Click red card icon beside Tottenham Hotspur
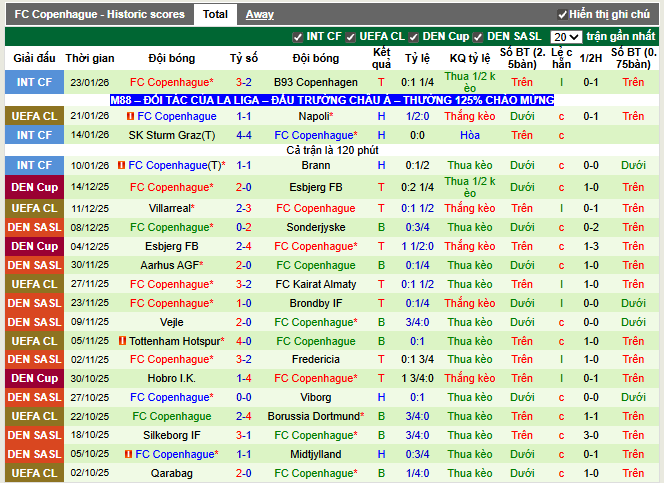The image size is (664, 483). [122, 340]
